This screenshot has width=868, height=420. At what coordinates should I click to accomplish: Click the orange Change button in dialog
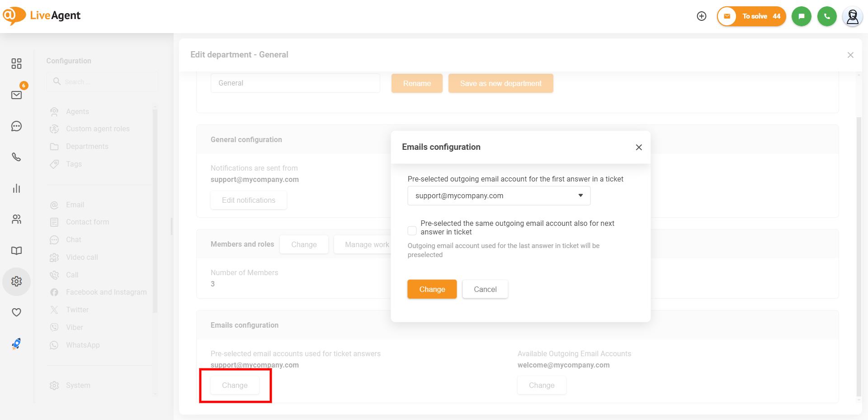(x=432, y=289)
